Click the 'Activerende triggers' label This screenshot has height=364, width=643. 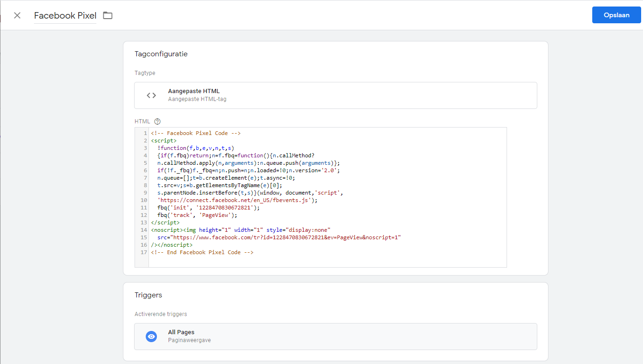(161, 314)
